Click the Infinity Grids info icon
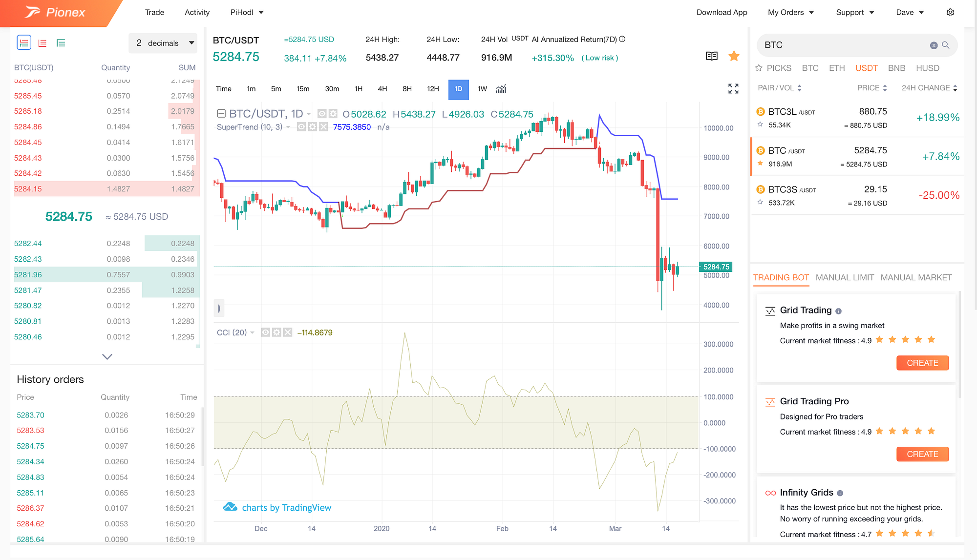977x560 pixels. click(x=840, y=493)
